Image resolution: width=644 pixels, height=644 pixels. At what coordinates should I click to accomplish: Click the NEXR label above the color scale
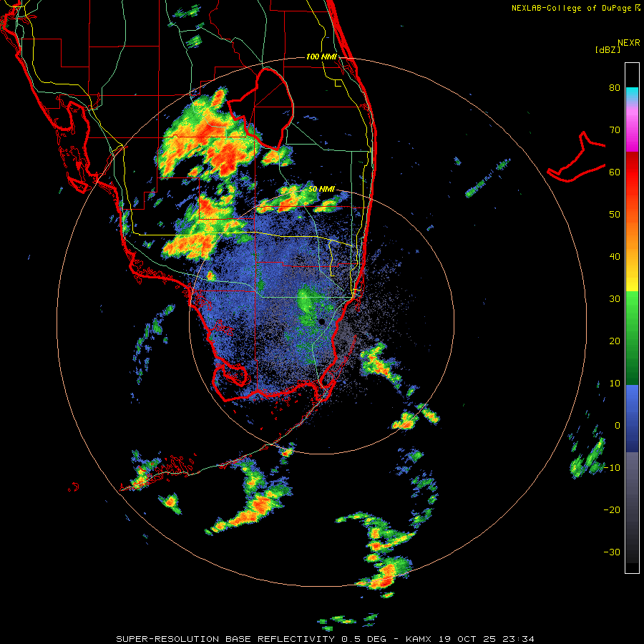[x=628, y=43]
